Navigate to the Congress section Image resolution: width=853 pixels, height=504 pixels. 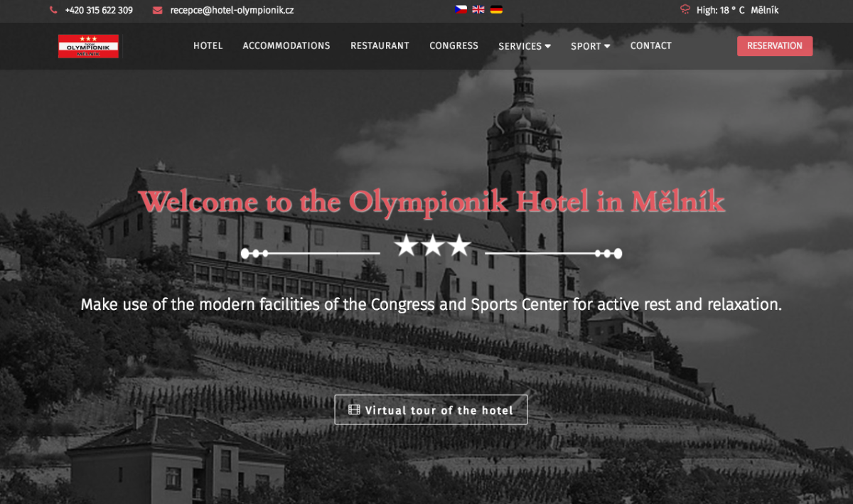[x=454, y=45]
